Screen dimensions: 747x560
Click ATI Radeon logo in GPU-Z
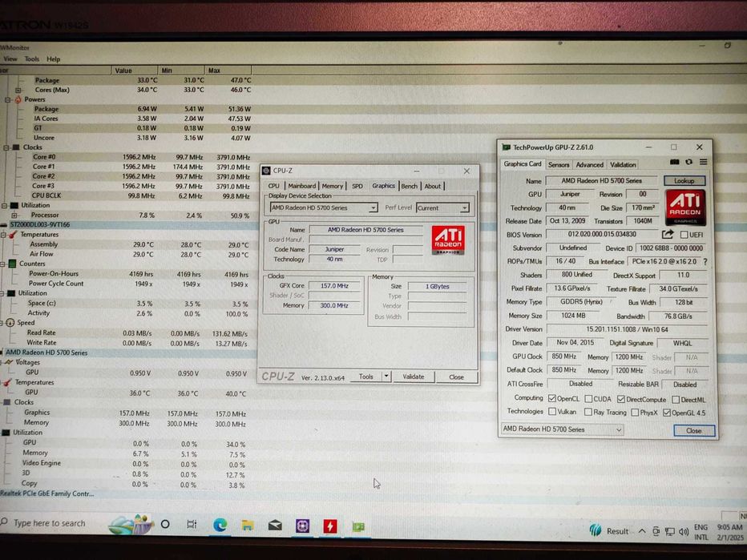[685, 207]
